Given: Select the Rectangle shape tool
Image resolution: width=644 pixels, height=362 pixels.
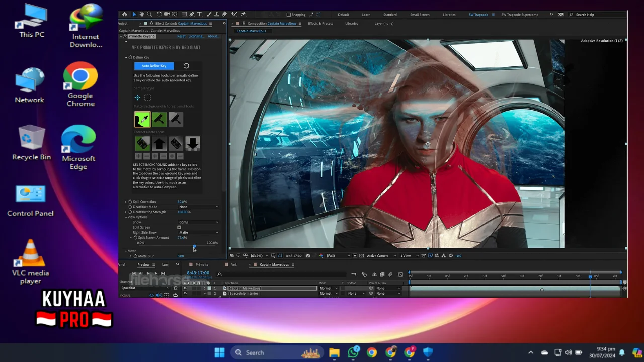Looking at the screenshot, I should click(184, 14).
